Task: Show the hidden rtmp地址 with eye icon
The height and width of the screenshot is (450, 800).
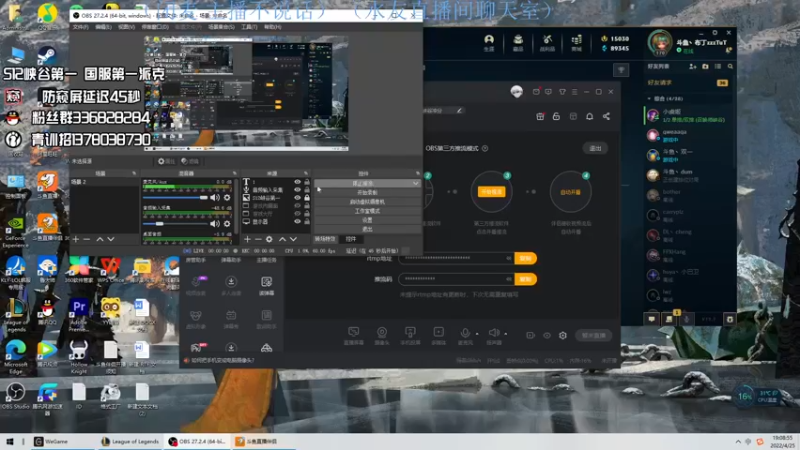Action: pos(509,258)
